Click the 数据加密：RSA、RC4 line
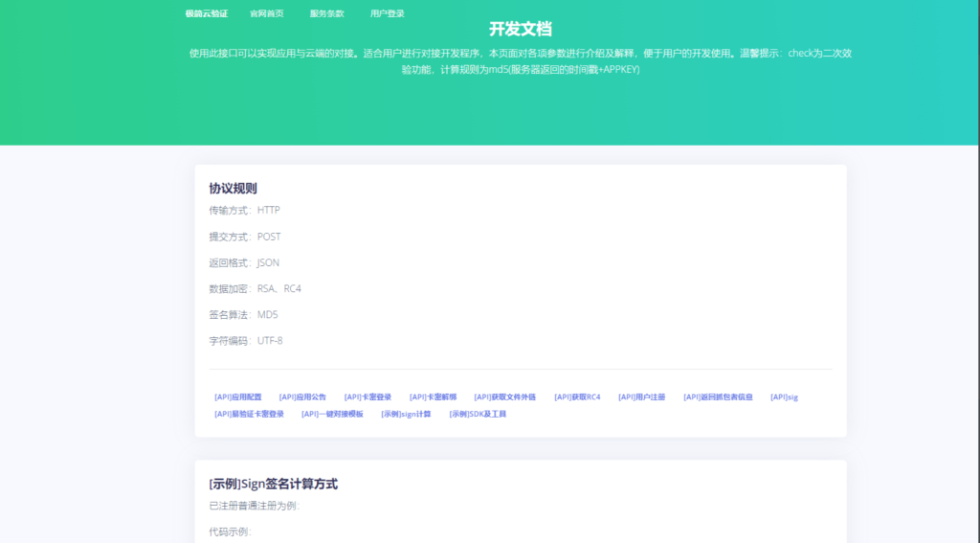The image size is (980, 543). [x=255, y=288]
